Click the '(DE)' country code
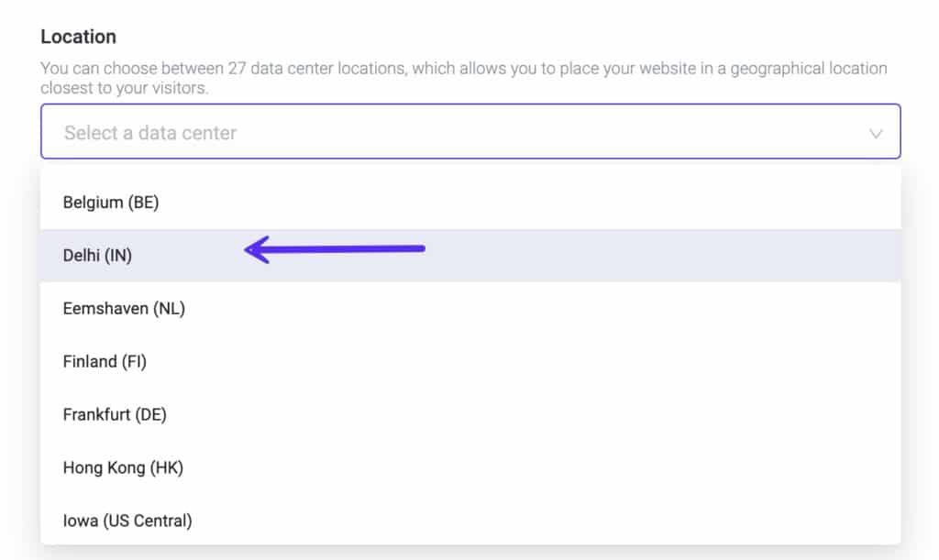This screenshot has height=560, width=939. pyautogui.click(x=150, y=414)
